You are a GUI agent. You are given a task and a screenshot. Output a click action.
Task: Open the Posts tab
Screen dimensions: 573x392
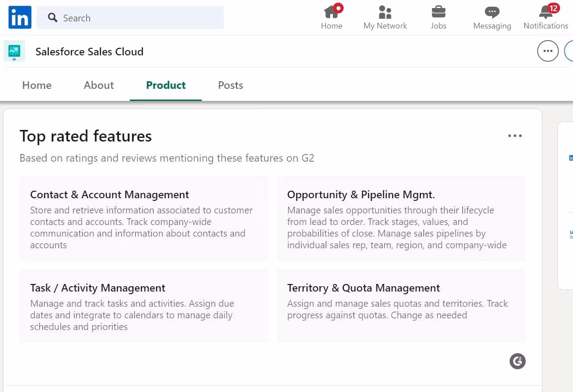pos(230,85)
